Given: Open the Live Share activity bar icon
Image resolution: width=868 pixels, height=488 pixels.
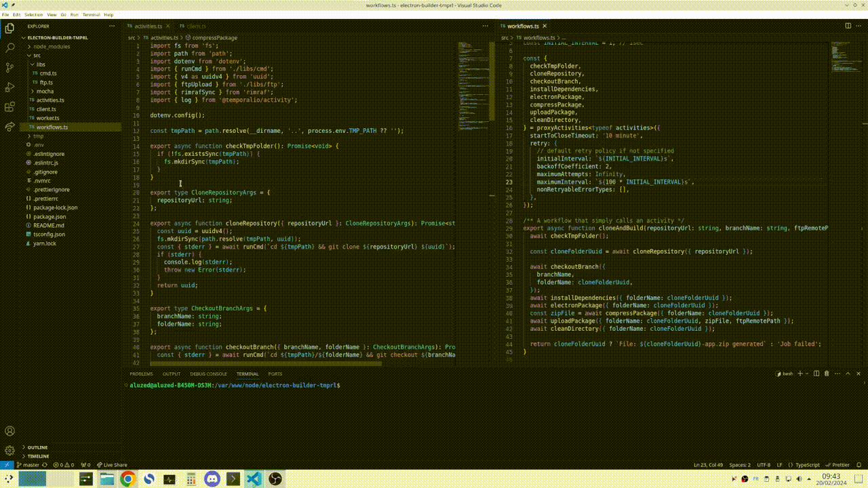Looking at the screenshot, I should [x=9, y=127].
